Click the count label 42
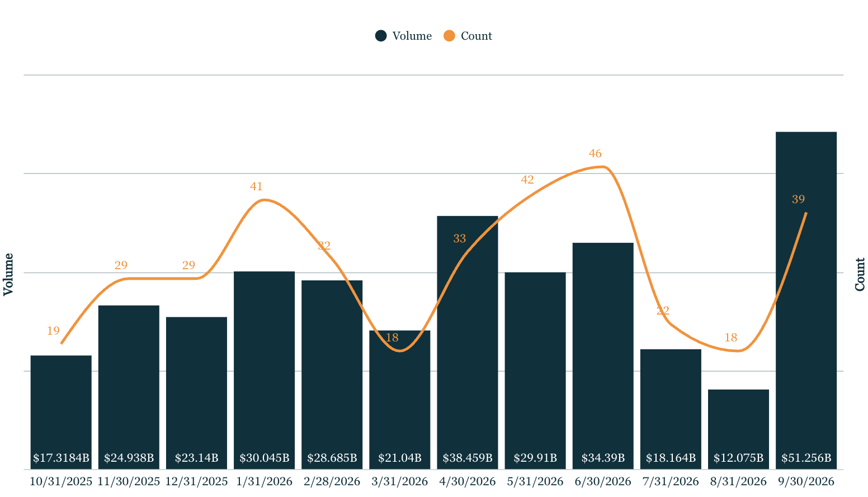 coord(527,180)
